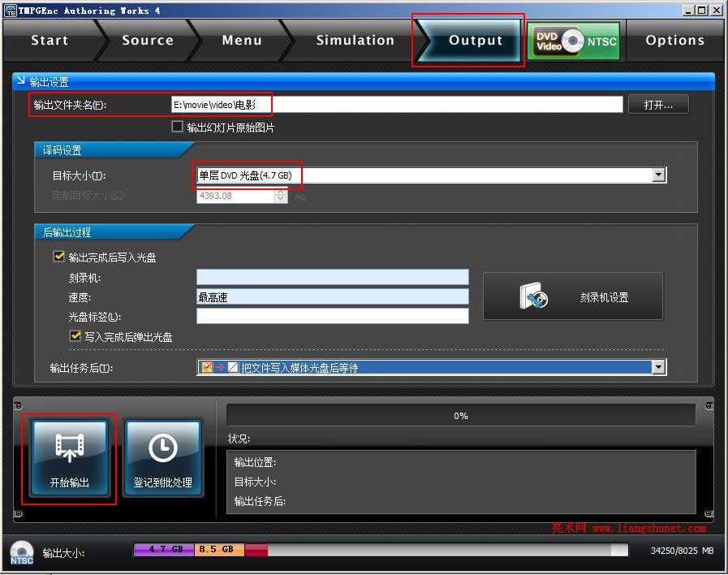Collapse the 输出设置 panel arrow

[x=20, y=81]
